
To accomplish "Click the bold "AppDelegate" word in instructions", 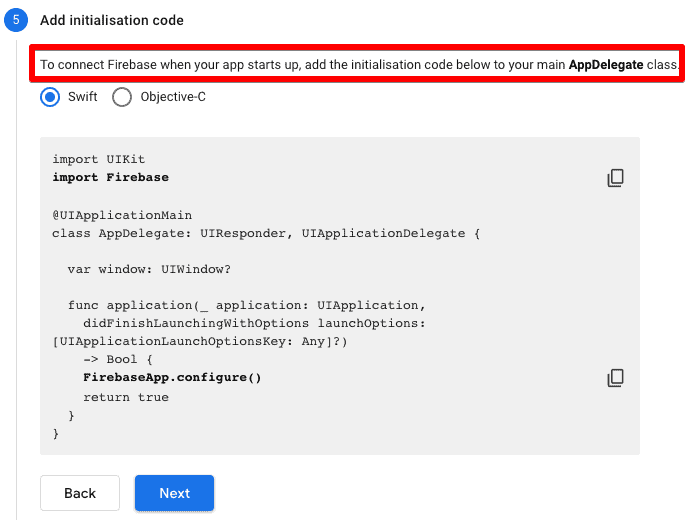I will pyautogui.click(x=606, y=65).
